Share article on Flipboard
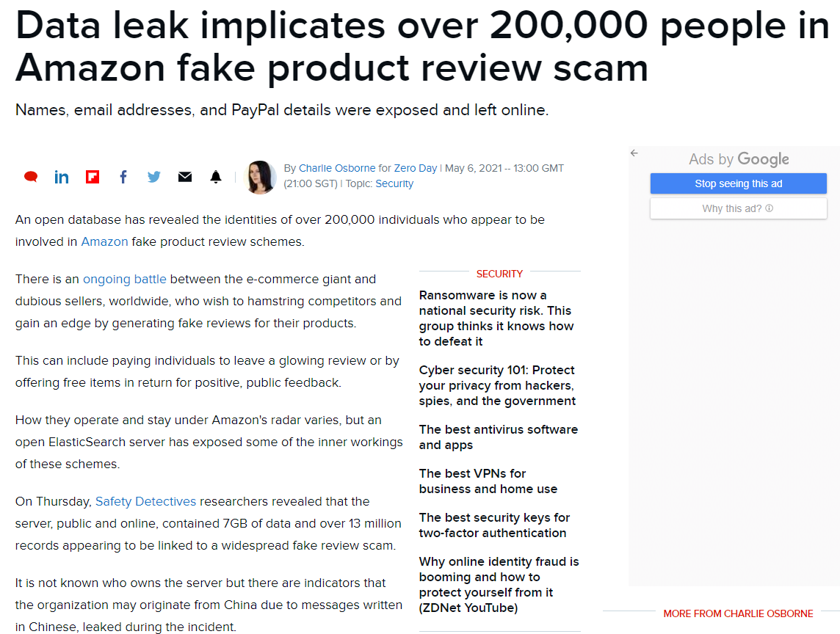 (93, 177)
